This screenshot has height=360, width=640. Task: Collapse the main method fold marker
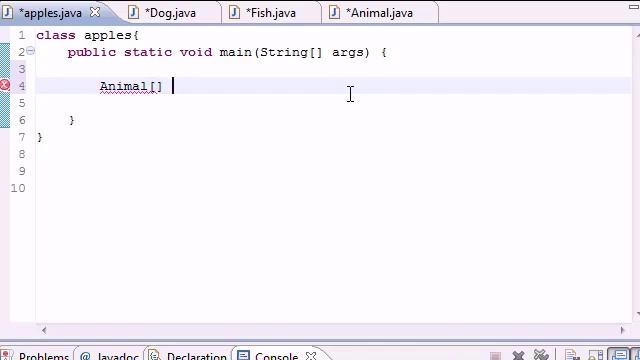(x=31, y=51)
